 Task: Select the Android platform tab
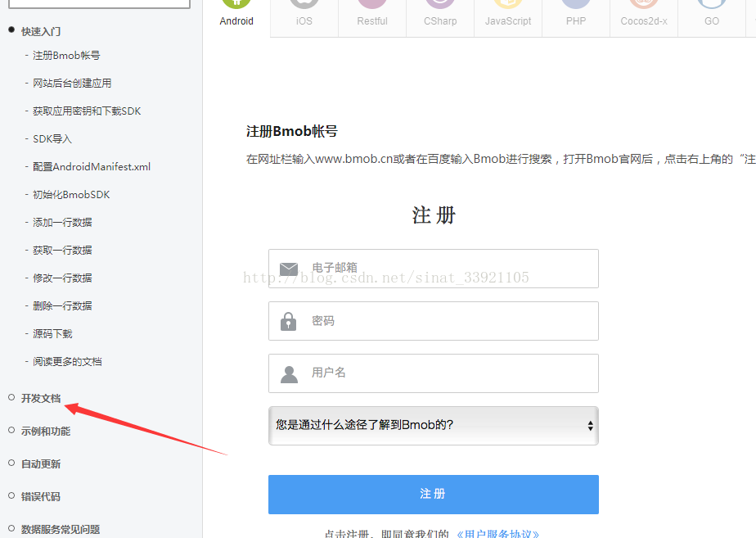tap(236, 18)
